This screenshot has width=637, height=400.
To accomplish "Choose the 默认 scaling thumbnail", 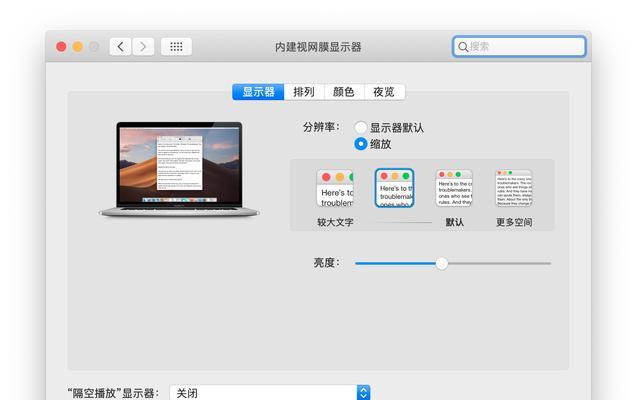I will pos(454,188).
